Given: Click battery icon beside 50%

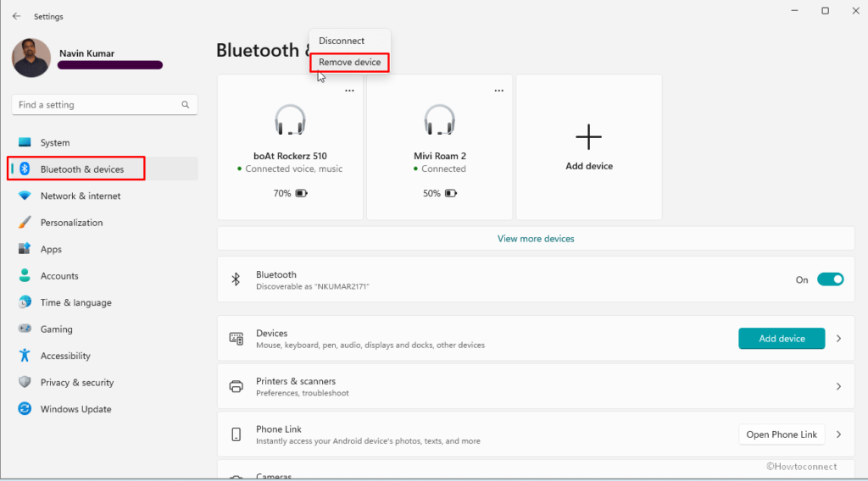Looking at the screenshot, I should coord(451,194).
